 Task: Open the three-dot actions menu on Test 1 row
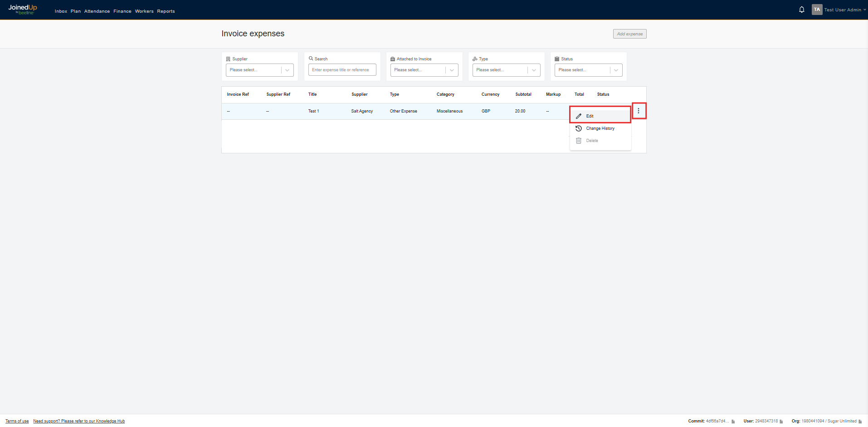(639, 111)
